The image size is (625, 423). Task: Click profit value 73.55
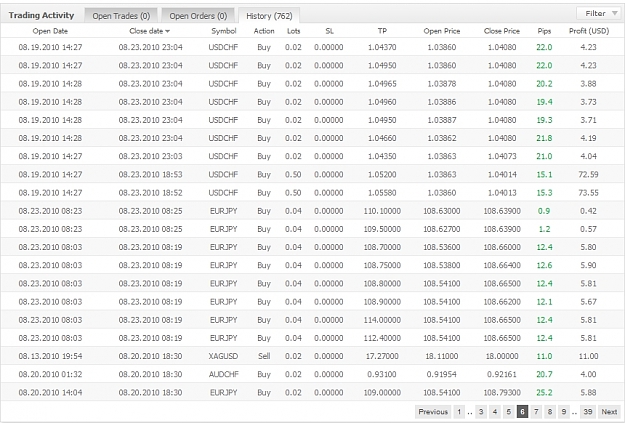point(588,193)
